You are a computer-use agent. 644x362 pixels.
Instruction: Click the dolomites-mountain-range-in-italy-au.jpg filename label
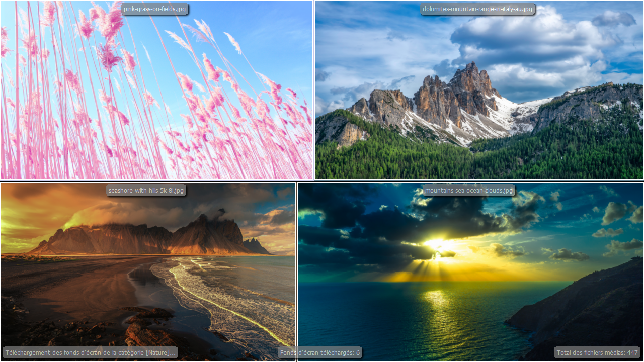click(x=477, y=9)
